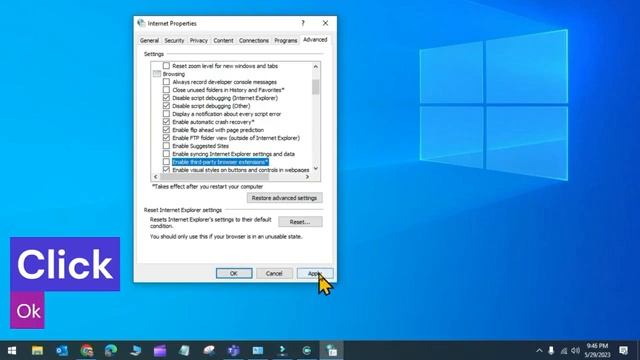Launch Outlook from the taskbar
This screenshot has width=640, height=360.
point(62,350)
